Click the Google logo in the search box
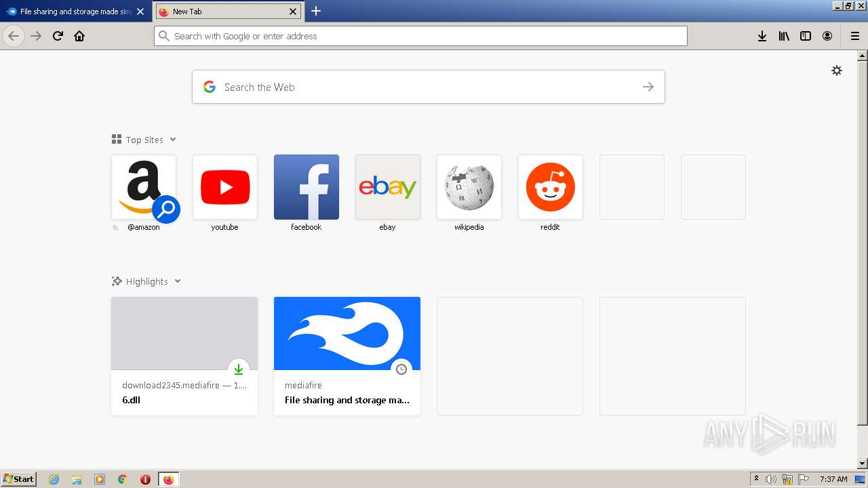Viewport: 868px width, 488px height. click(x=210, y=87)
